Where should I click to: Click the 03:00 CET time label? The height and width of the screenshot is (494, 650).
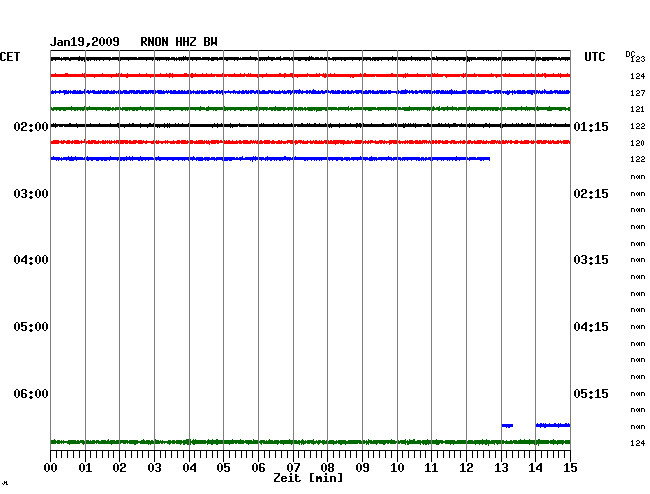pos(31,194)
